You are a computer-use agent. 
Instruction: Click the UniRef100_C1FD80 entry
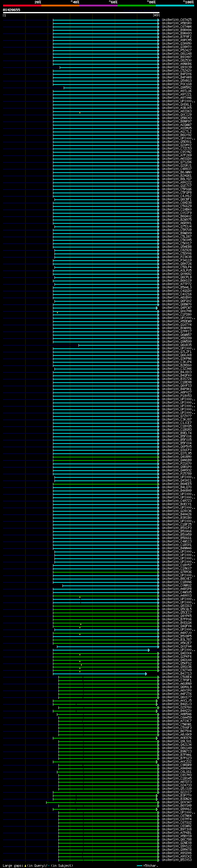click(x=177, y=314)
